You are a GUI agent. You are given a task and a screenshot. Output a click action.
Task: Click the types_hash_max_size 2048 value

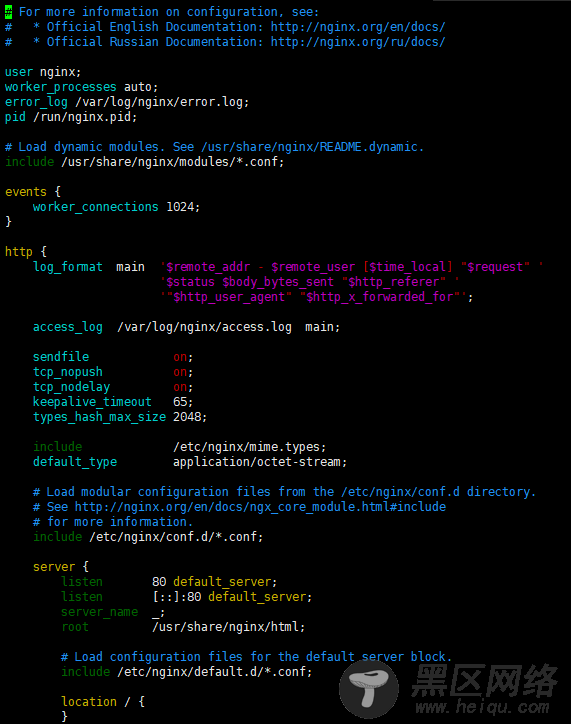[187, 417]
